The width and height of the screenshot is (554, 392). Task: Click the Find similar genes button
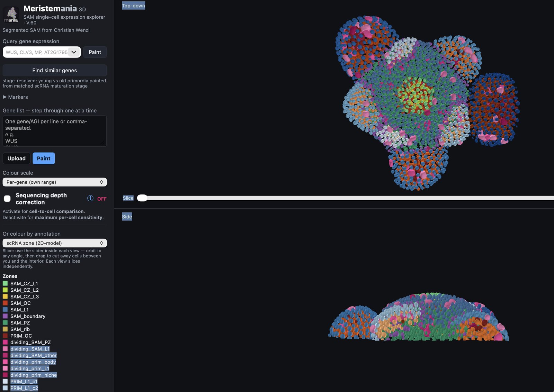tap(55, 71)
